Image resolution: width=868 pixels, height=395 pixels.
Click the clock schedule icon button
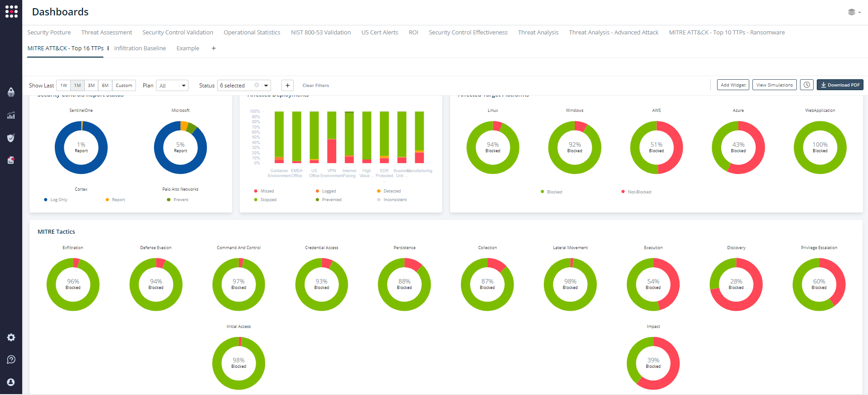point(806,85)
